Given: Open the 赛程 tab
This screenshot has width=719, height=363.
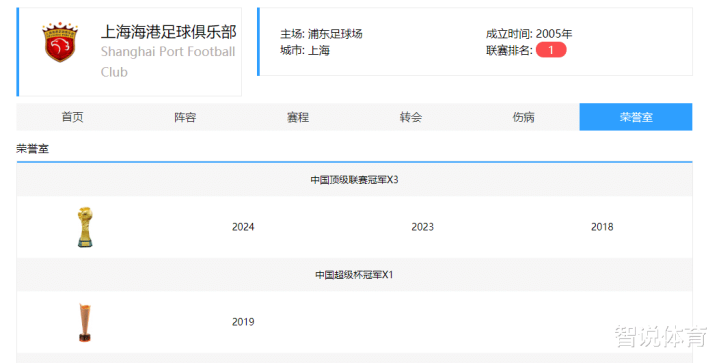Looking at the screenshot, I should pos(298,117).
